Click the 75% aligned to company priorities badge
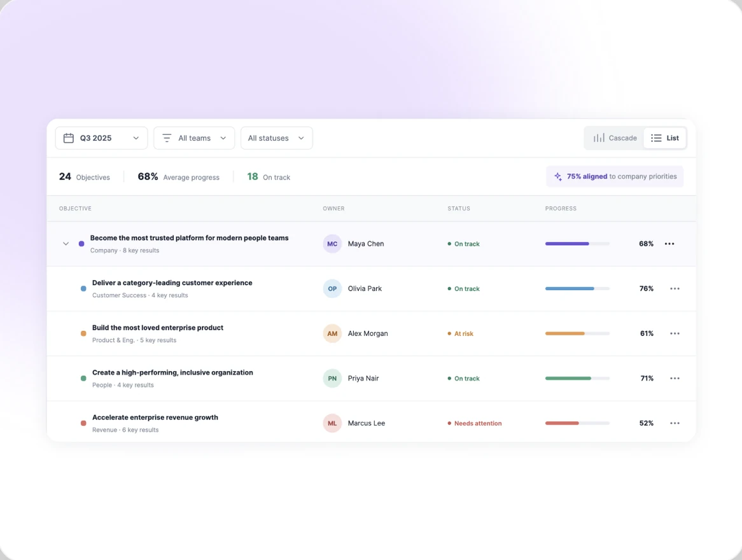This screenshot has width=742, height=560. (615, 176)
